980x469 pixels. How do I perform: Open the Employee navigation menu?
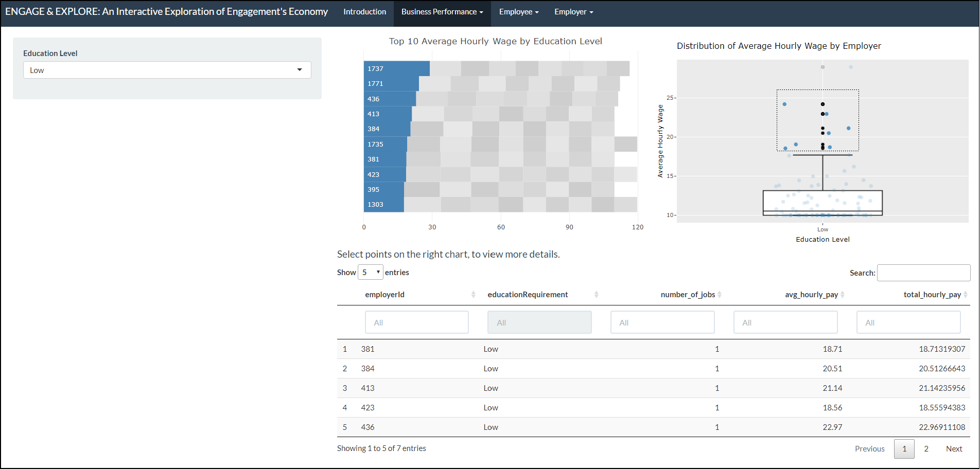point(518,12)
